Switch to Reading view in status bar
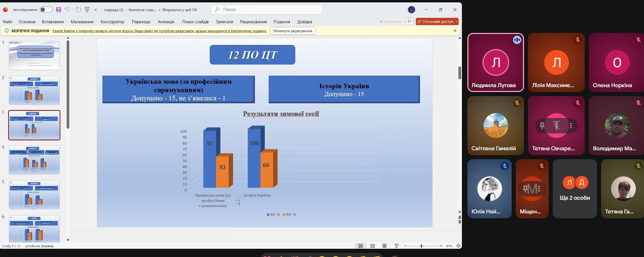This screenshot has height=257, width=644. [384, 246]
